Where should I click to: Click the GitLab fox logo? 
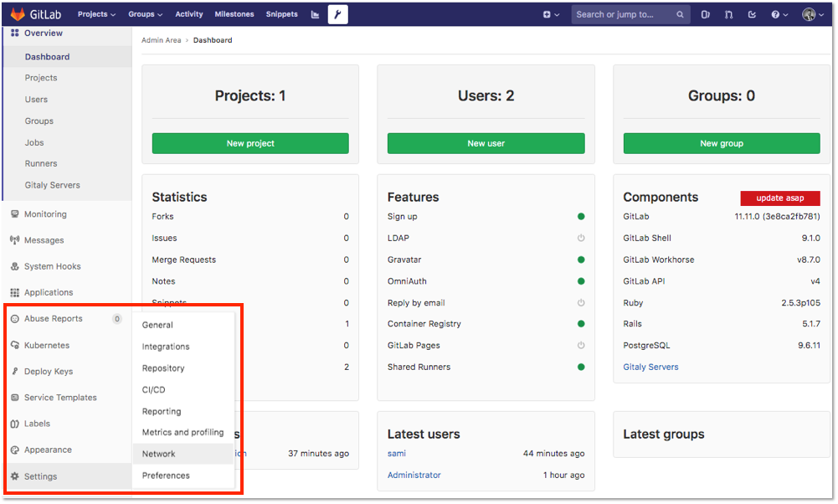[x=18, y=14]
